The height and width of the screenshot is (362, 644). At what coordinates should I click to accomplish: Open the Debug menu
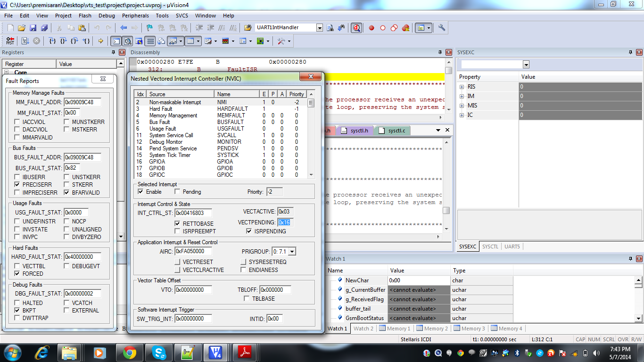pyautogui.click(x=107, y=16)
